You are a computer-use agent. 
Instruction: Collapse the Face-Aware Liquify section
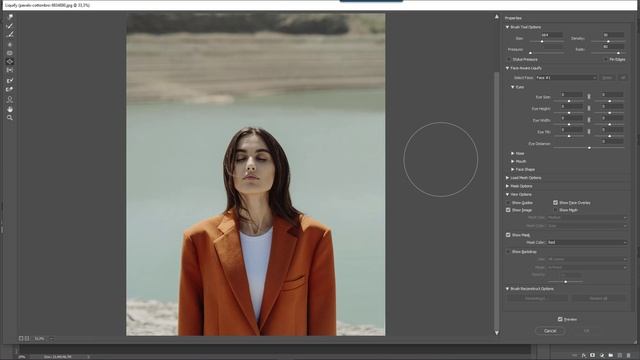click(x=507, y=68)
